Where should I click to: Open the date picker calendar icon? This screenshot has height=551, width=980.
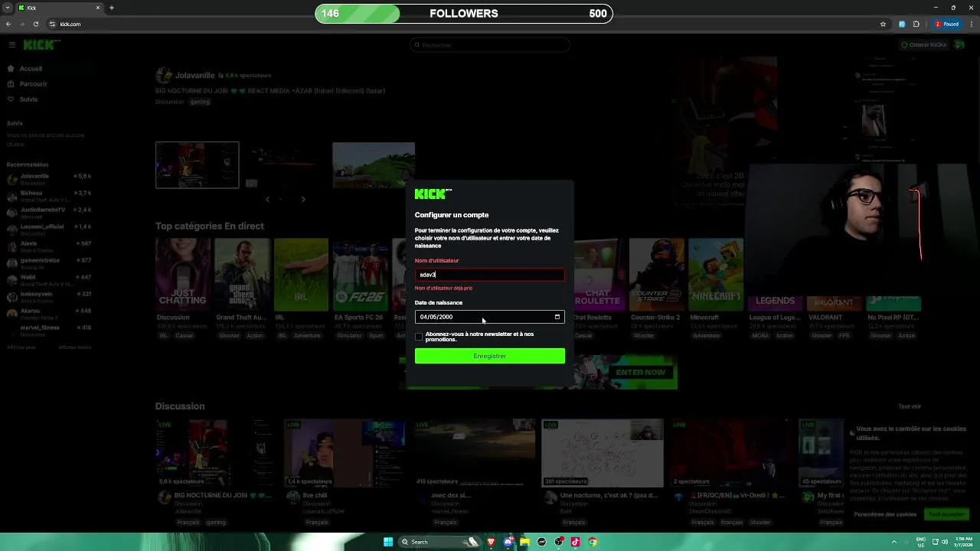557,317
